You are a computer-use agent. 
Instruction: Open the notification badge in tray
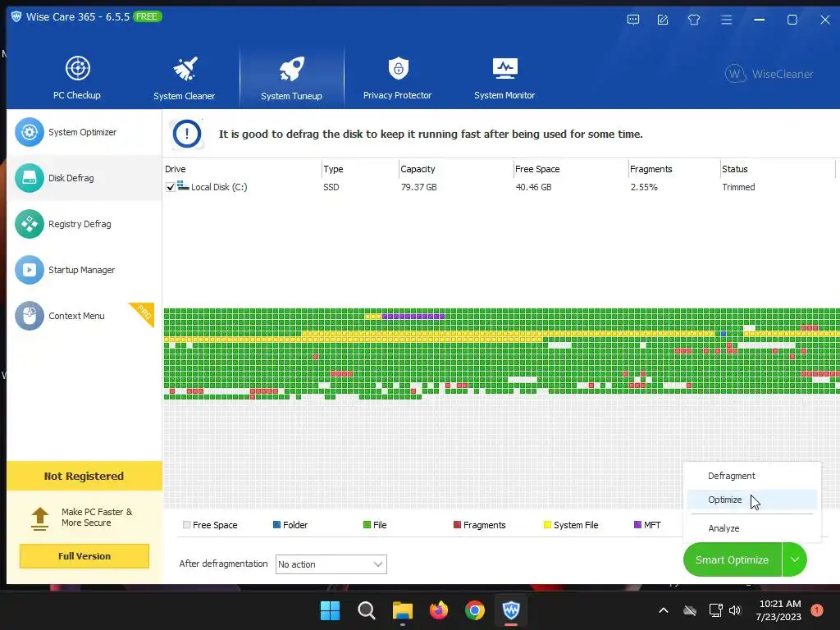tap(817, 610)
